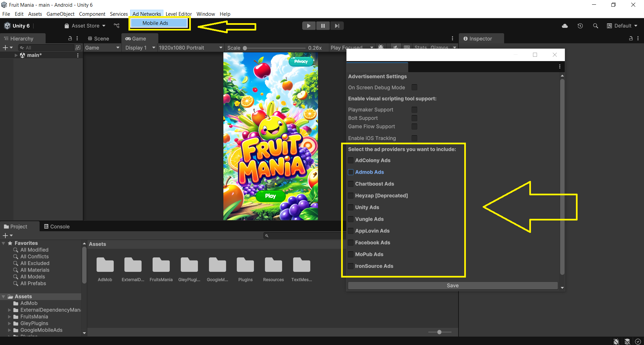Toggle On Screen Debug Mode checkbox
The width and height of the screenshot is (644, 345).
pyautogui.click(x=414, y=87)
